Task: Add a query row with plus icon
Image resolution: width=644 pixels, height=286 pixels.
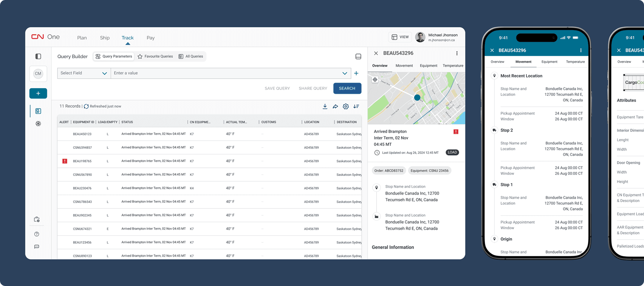Action: 356,73
